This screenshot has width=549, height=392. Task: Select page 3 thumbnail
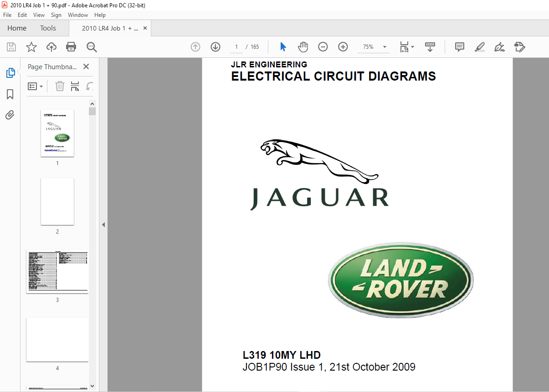[x=57, y=271]
